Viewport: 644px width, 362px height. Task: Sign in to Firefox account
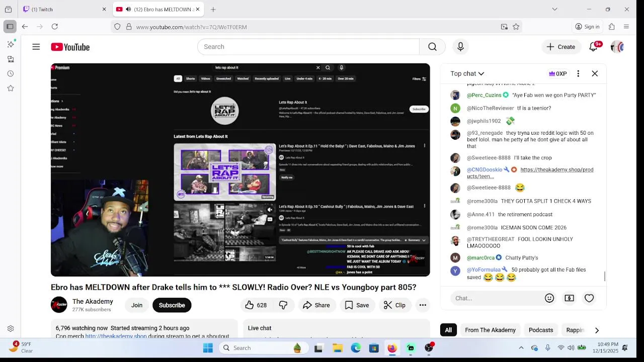point(587,27)
